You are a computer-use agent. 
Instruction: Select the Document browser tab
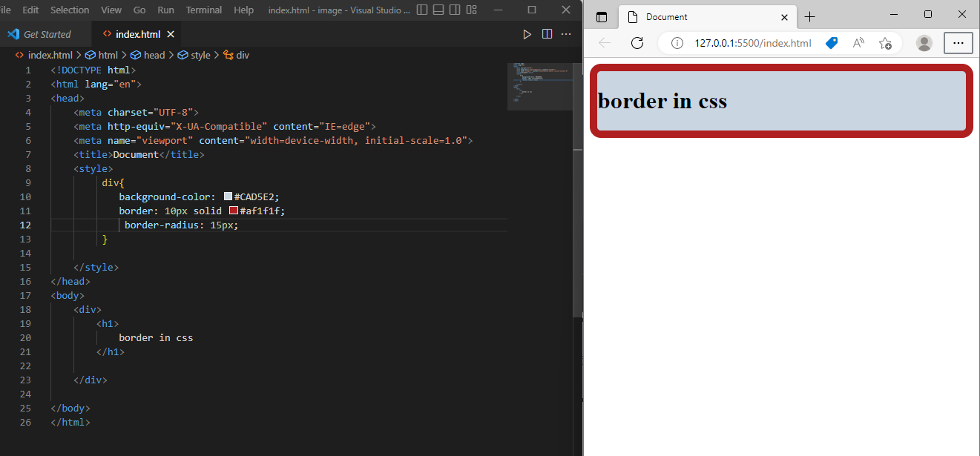pyautogui.click(x=707, y=17)
